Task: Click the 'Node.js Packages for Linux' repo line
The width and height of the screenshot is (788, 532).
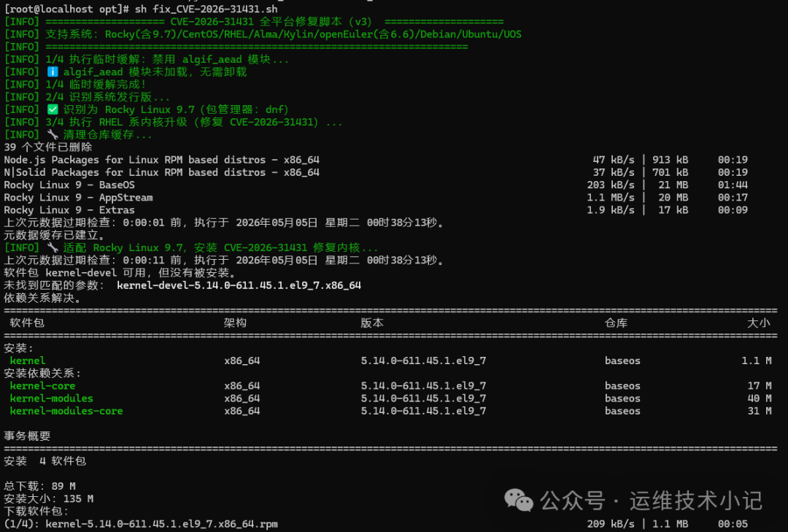Action: (x=376, y=160)
